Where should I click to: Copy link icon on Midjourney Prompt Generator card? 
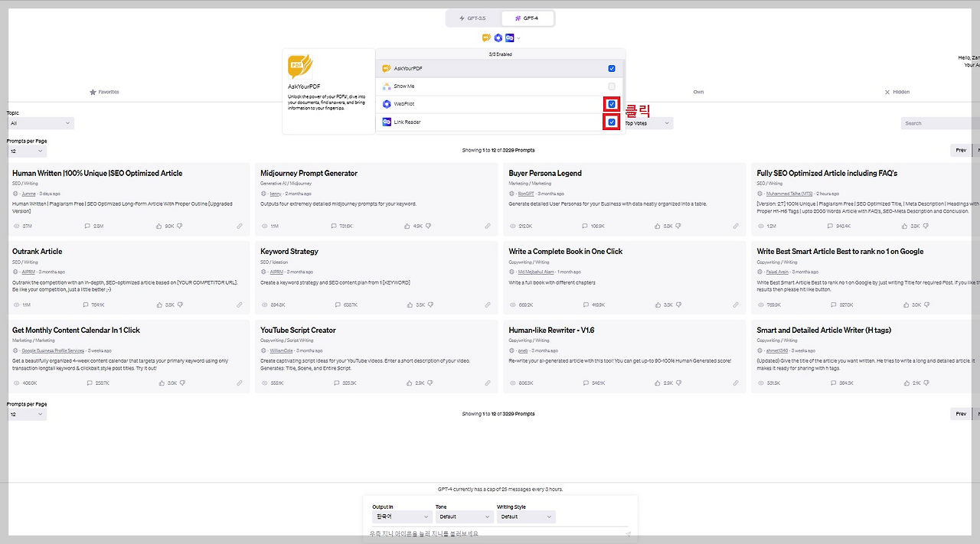488,226
